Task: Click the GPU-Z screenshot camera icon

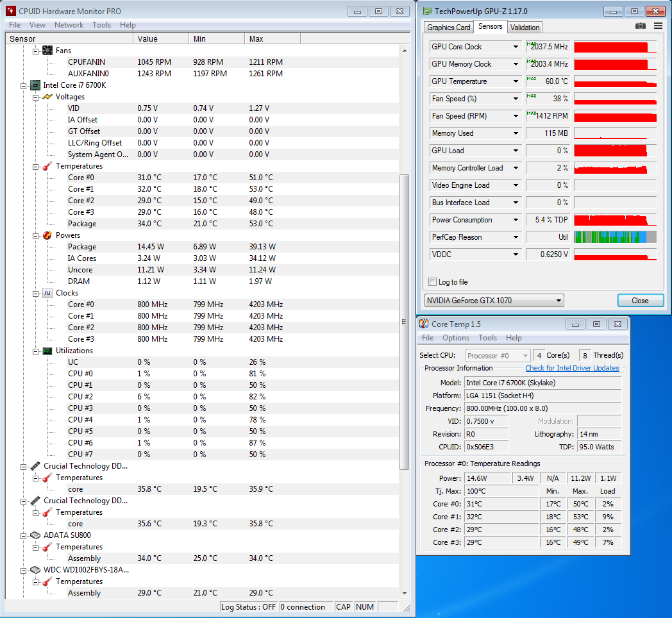Action: click(641, 26)
